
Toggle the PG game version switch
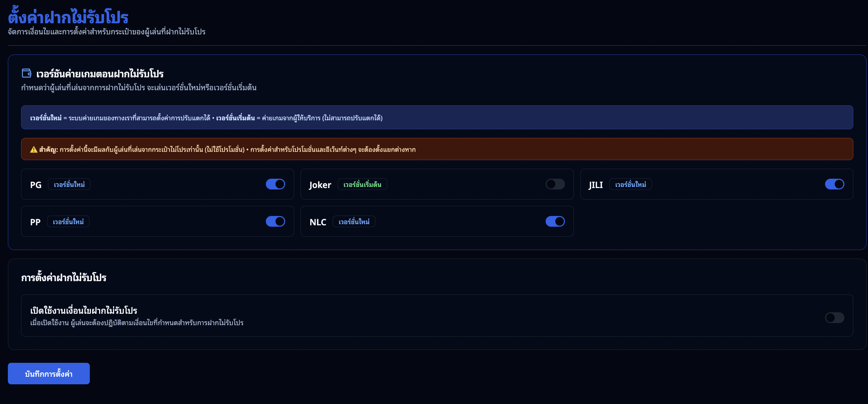coord(275,184)
